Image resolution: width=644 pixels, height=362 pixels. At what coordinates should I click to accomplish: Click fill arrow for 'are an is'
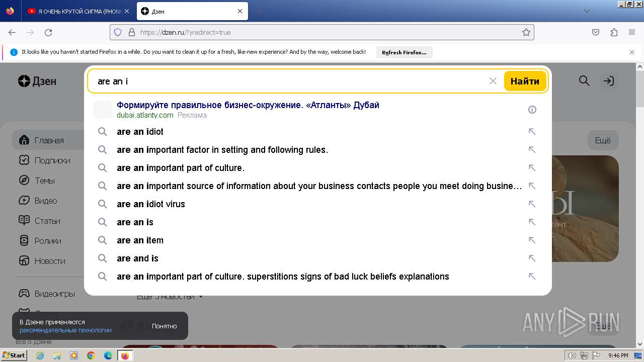coord(532,222)
